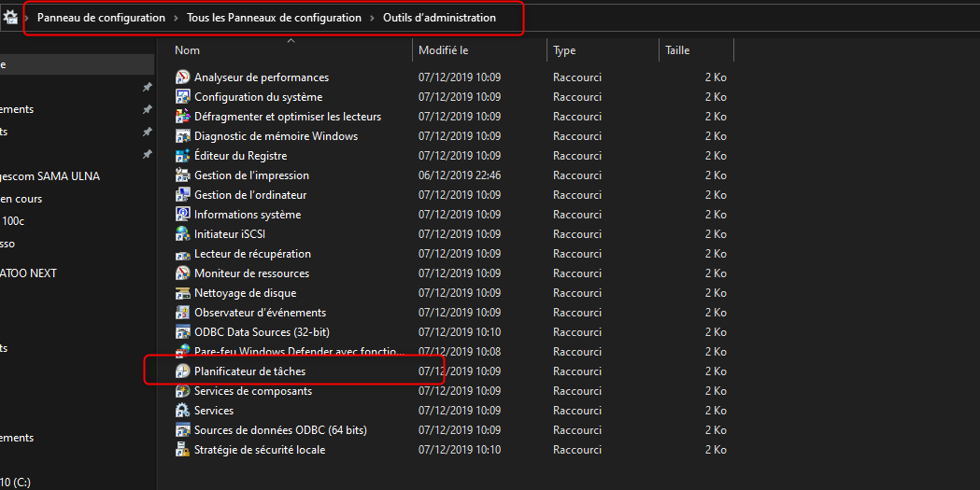
Task: Click the Diagnostic de mémoire Windows icon
Action: point(182,136)
